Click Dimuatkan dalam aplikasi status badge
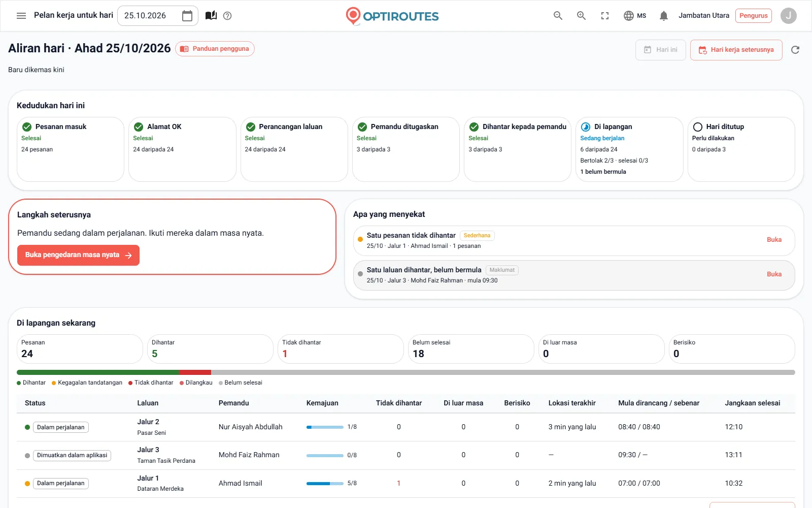812x508 pixels. [72, 456]
